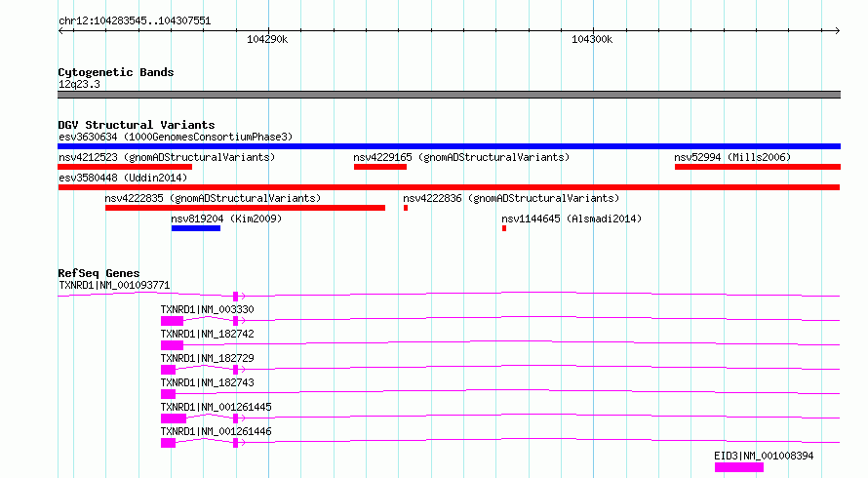This screenshot has height=478, width=868.
Task: Select the red nsv4222835 variant bar
Action: click(245, 208)
